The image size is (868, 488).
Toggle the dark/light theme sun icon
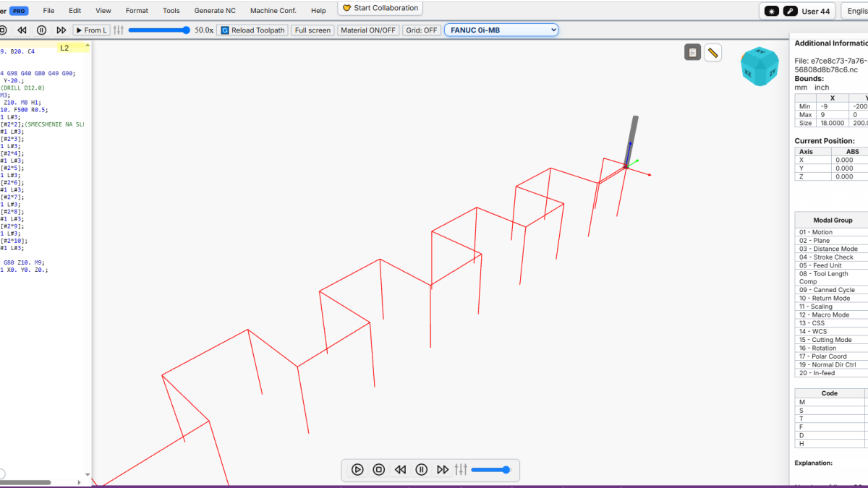point(772,12)
